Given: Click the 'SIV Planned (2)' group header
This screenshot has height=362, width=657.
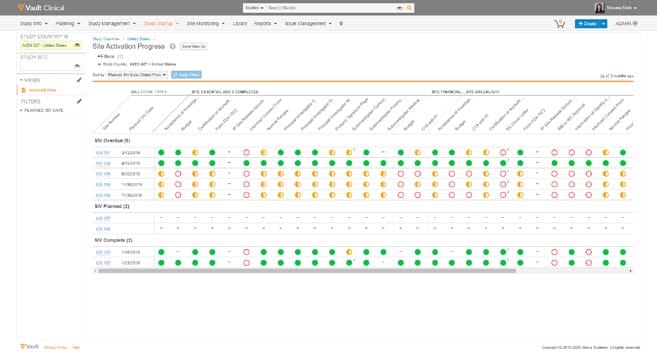Looking at the screenshot, I should tap(112, 206).
